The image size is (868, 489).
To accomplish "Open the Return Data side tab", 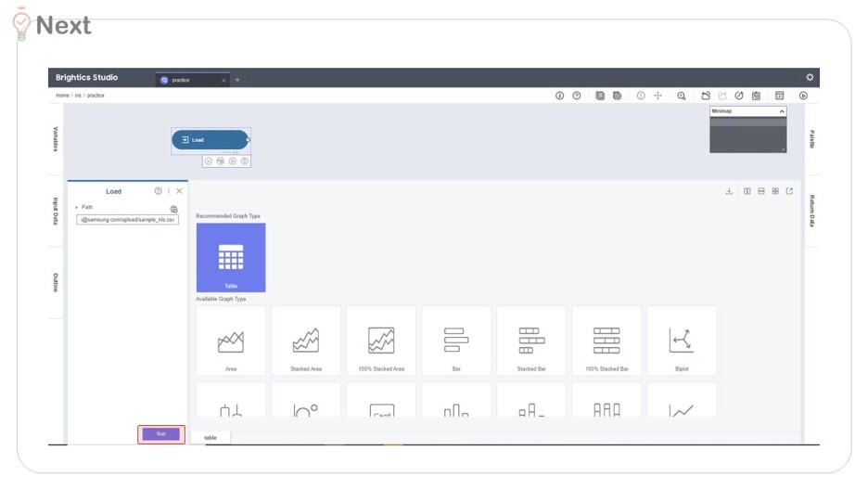I will click(812, 211).
